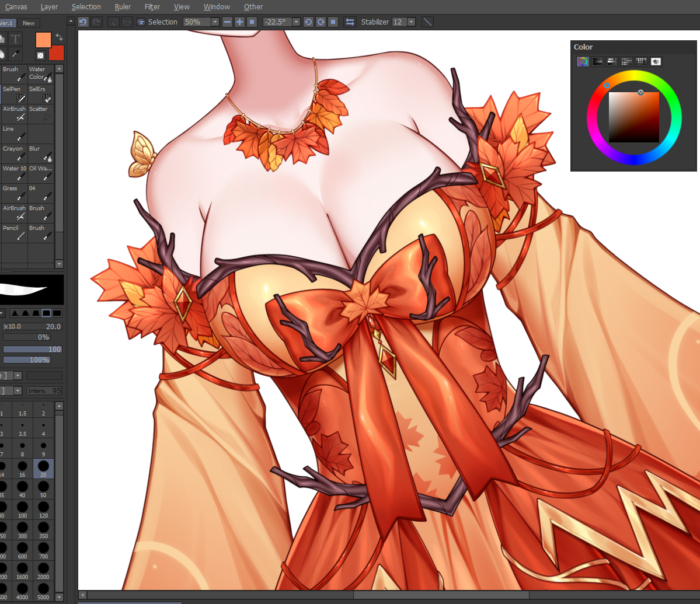Screen dimensions: 700x604
Task: Open the Layer menu
Action: (49, 6)
